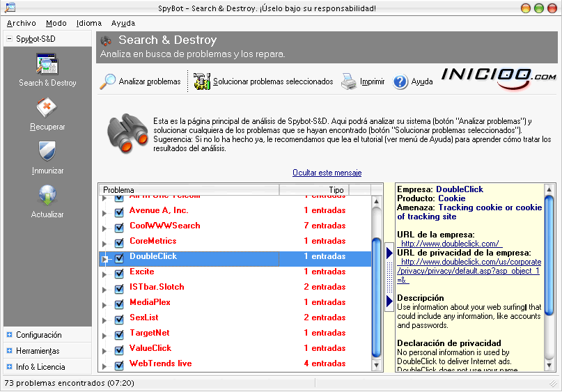Open the Recuperar recovery icon
The image size is (562, 392).
coord(47,107)
